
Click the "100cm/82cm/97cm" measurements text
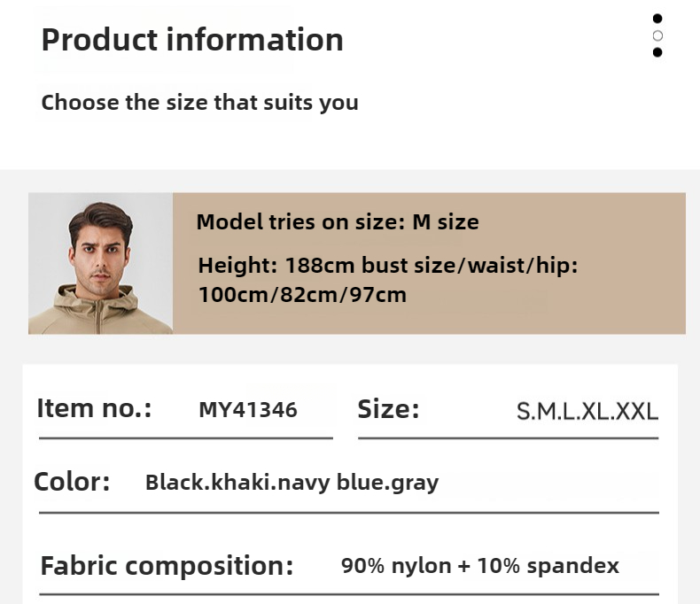(302, 295)
